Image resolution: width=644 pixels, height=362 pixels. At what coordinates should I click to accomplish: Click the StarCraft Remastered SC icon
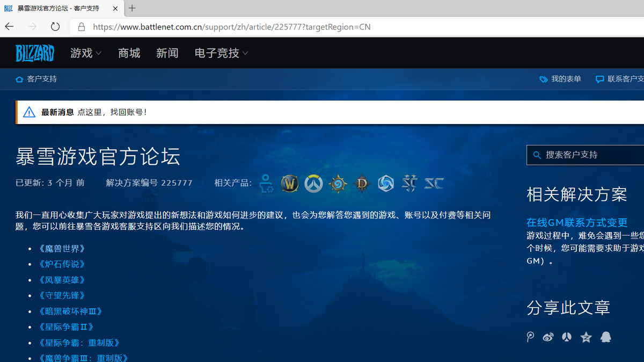tap(434, 183)
